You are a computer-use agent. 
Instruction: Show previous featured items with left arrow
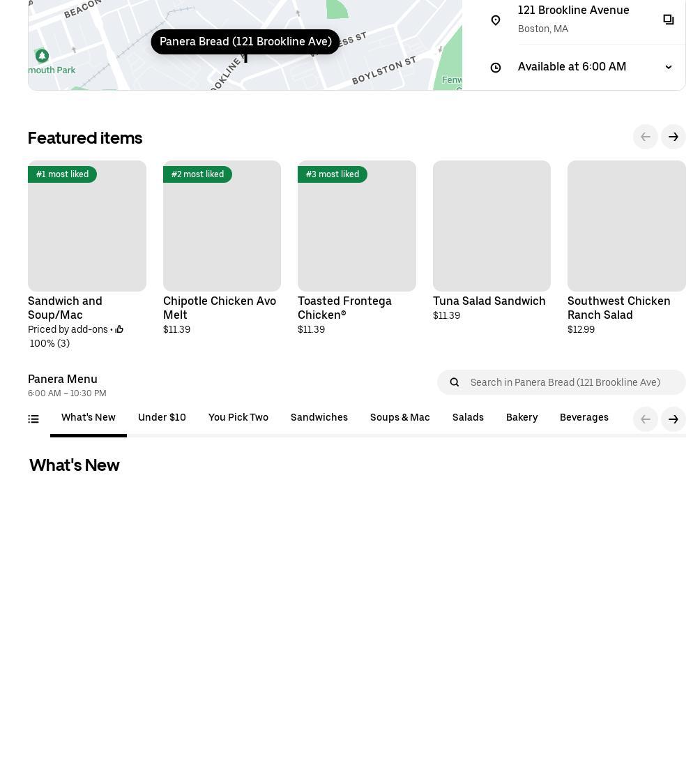(645, 137)
